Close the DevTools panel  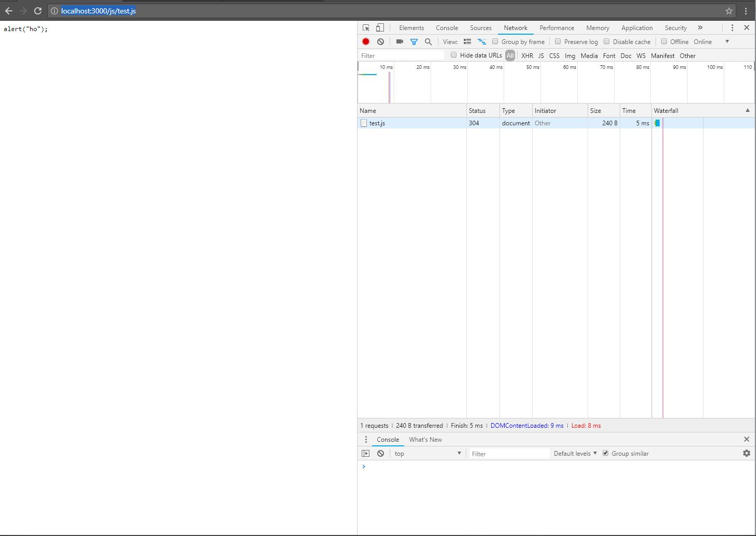(x=747, y=28)
